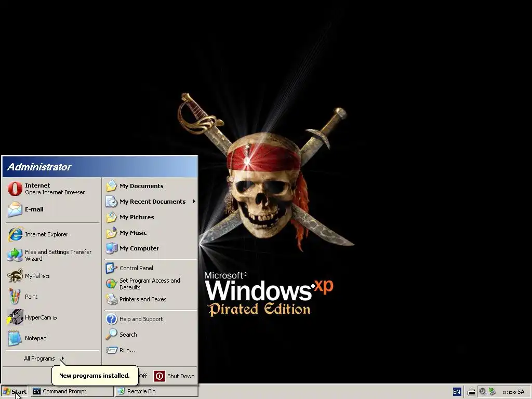Click the red Shut Down power icon

click(x=159, y=376)
